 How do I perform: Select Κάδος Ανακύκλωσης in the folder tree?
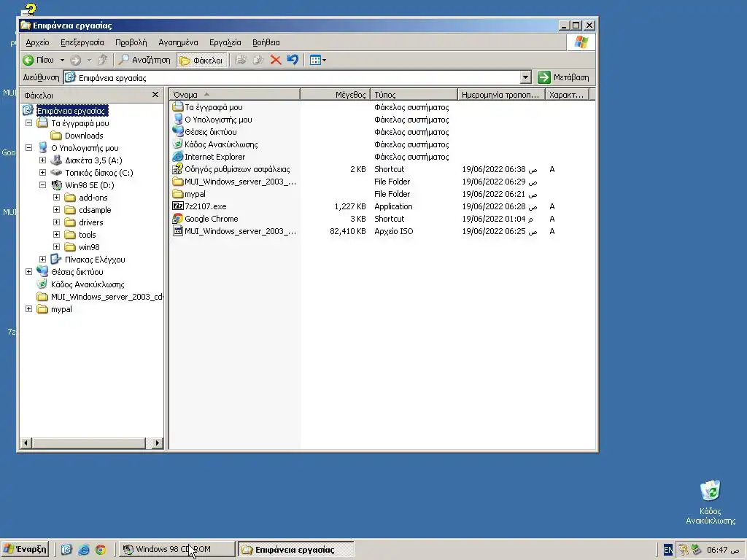pyautogui.click(x=81, y=284)
